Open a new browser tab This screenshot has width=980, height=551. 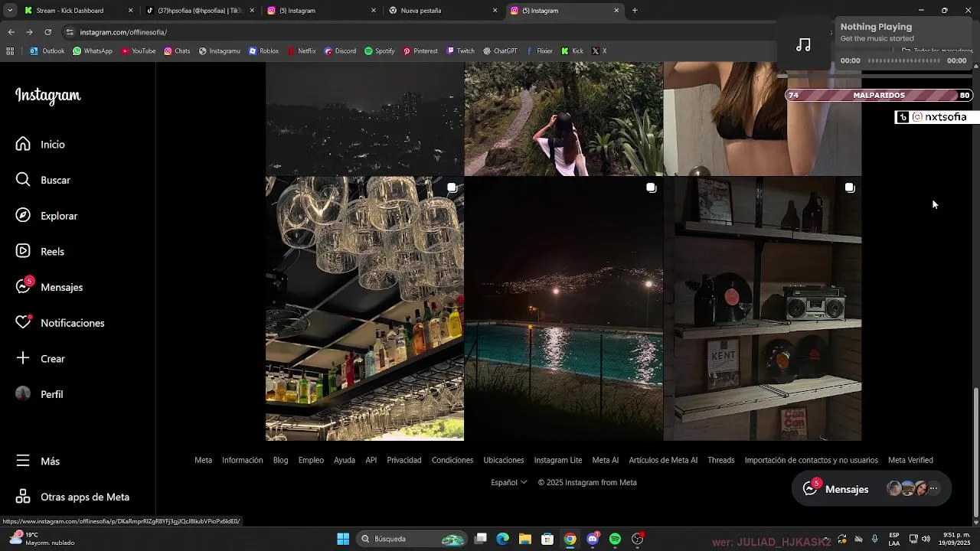(x=635, y=11)
